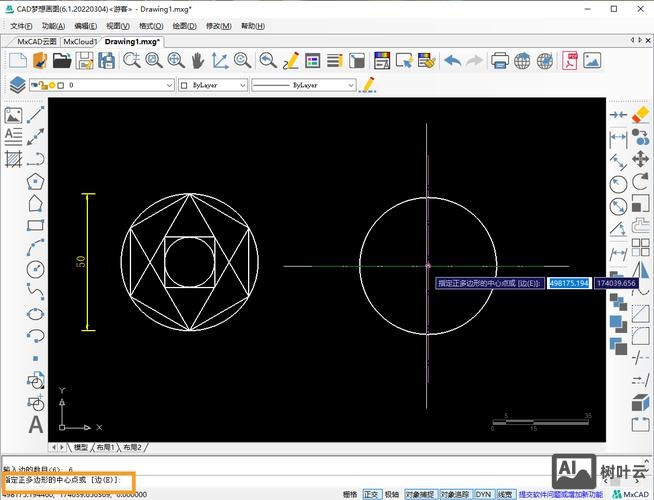Toggle 对象捕捉 object snap
The height and width of the screenshot is (500, 654).
418,494
